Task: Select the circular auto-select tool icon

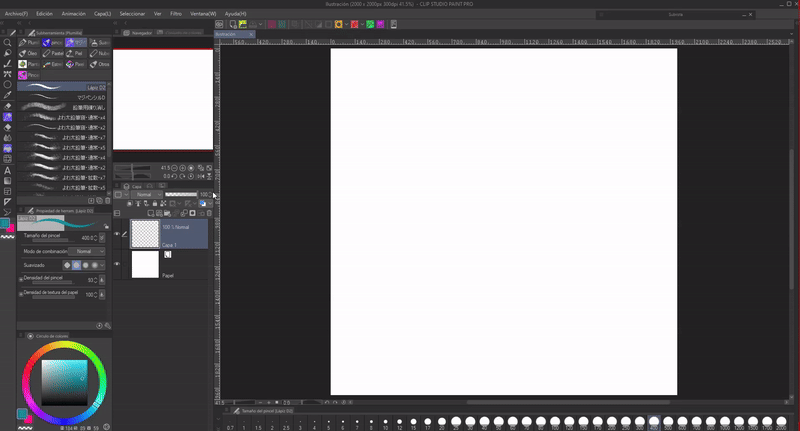Action: pyautogui.click(x=7, y=85)
